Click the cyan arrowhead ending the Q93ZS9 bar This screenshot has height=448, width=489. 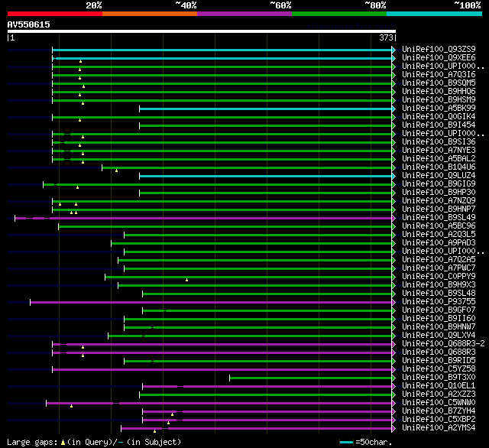[x=393, y=50]
